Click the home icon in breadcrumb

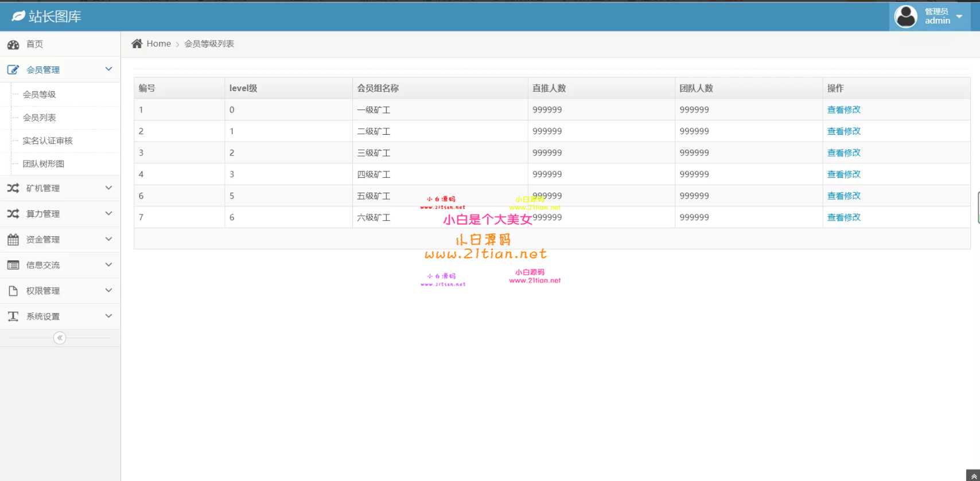137,44
